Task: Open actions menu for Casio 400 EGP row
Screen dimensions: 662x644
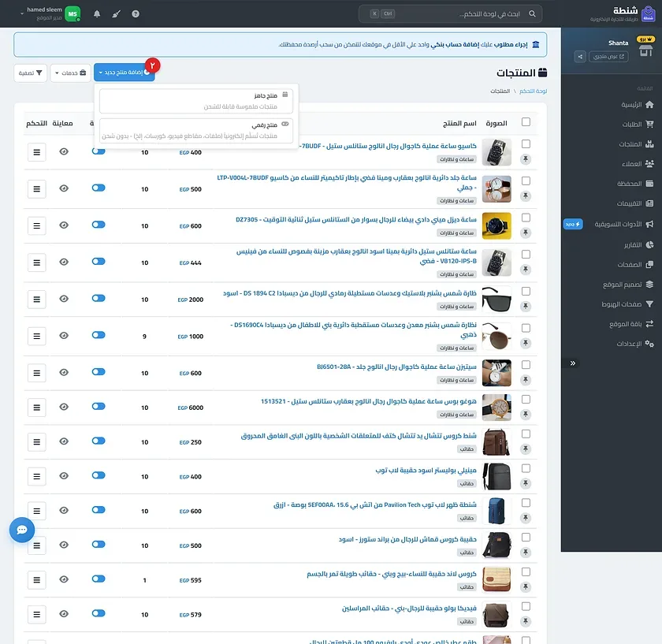Action: [x=37, y=152]
